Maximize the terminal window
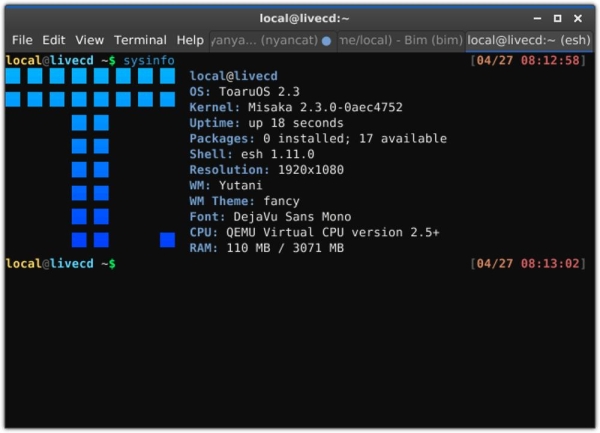 [x=558, y=18]
